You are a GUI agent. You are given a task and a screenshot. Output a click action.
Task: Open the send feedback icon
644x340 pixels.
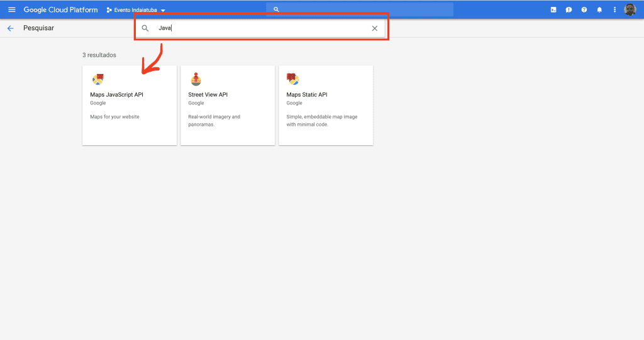[x=569, y=9]
